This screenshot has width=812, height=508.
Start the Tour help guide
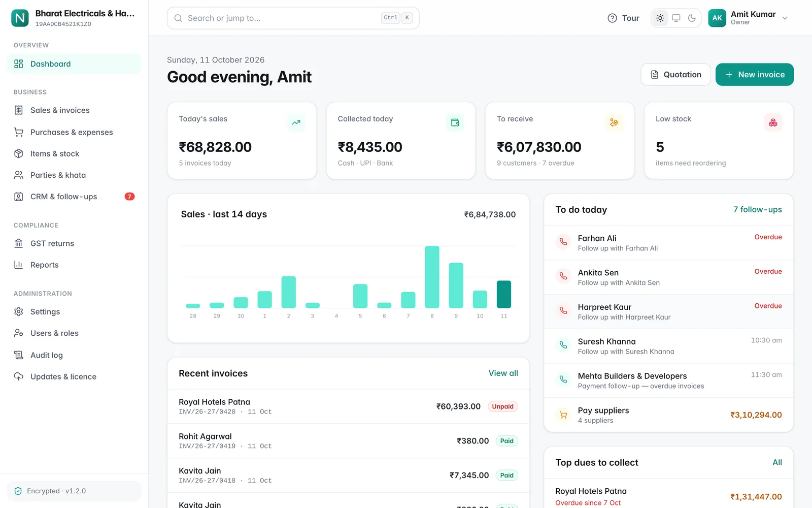click(x=623, y=18)
